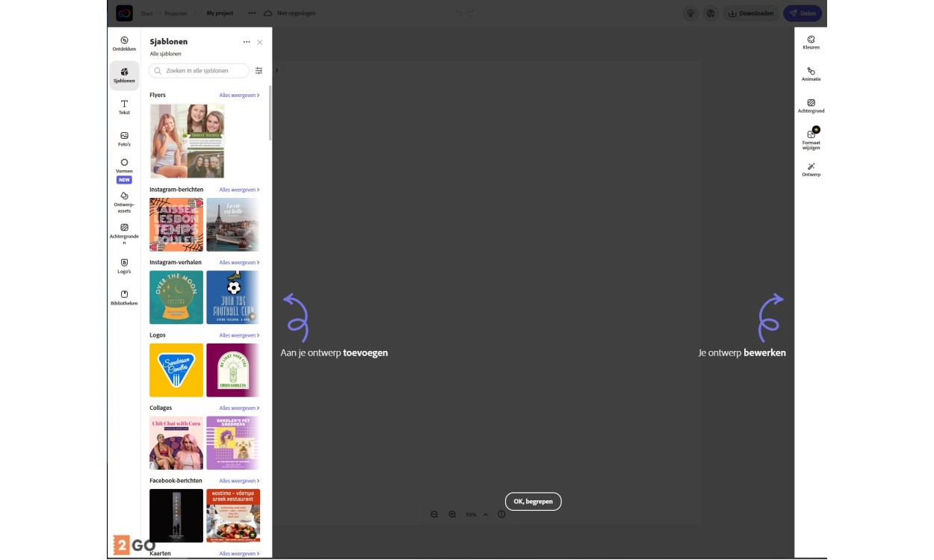Open the Sjablonen panel more options menu
934x560 pixels.
coord(247,43)
